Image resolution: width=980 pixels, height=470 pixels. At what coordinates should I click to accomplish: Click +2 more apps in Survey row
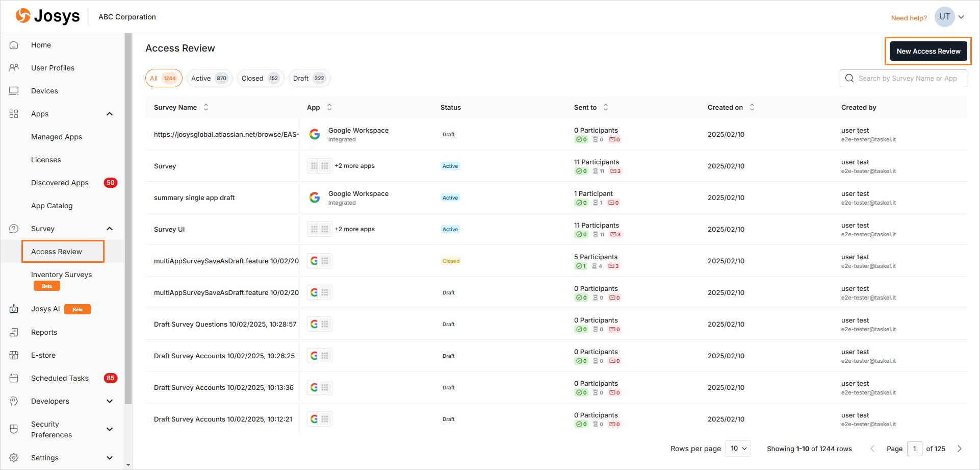[354, 166]
